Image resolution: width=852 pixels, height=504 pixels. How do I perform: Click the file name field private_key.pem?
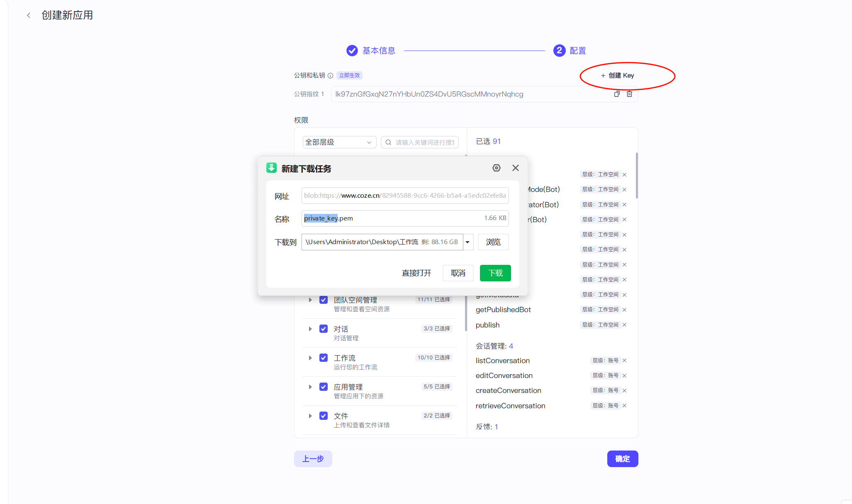click(405, 218)
